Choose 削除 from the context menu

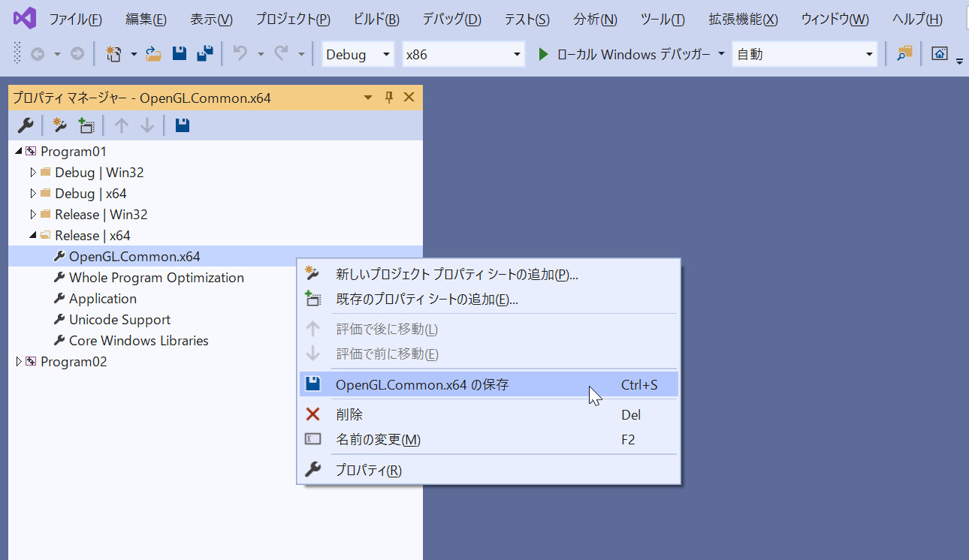pyautogui.click(x=349, y=414)
